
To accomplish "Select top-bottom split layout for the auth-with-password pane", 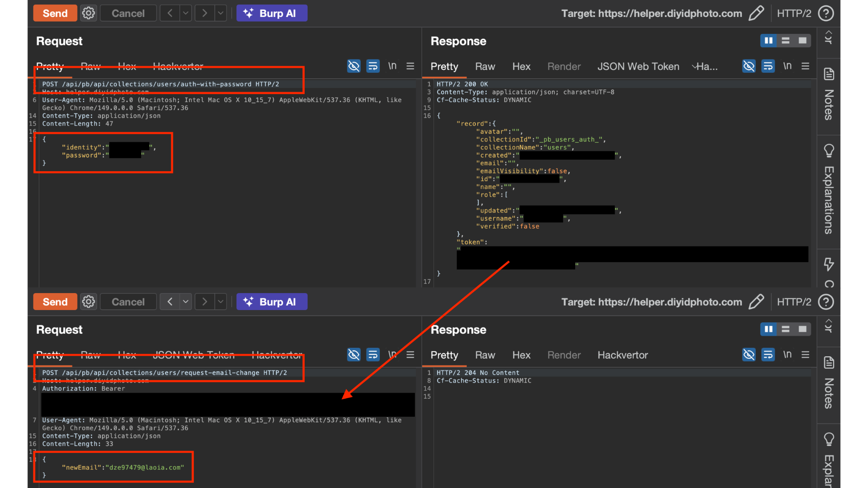I will click(785, 41).
